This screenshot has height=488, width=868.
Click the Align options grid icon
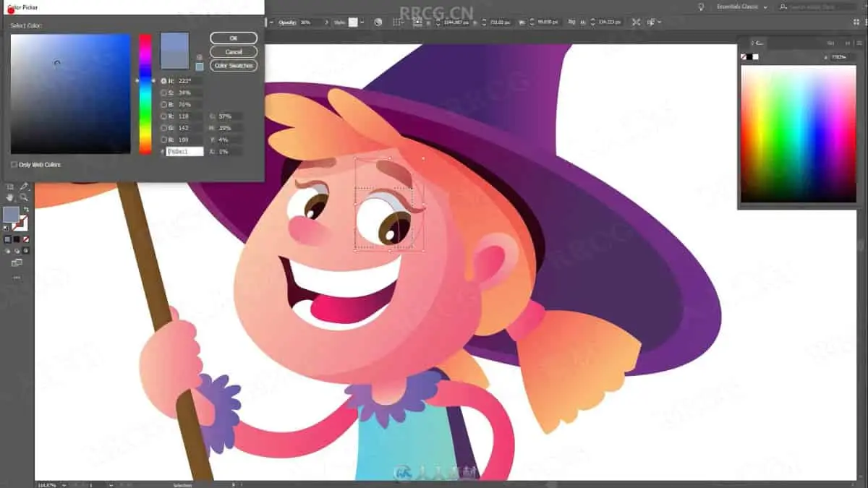click(x=399, y=22)
